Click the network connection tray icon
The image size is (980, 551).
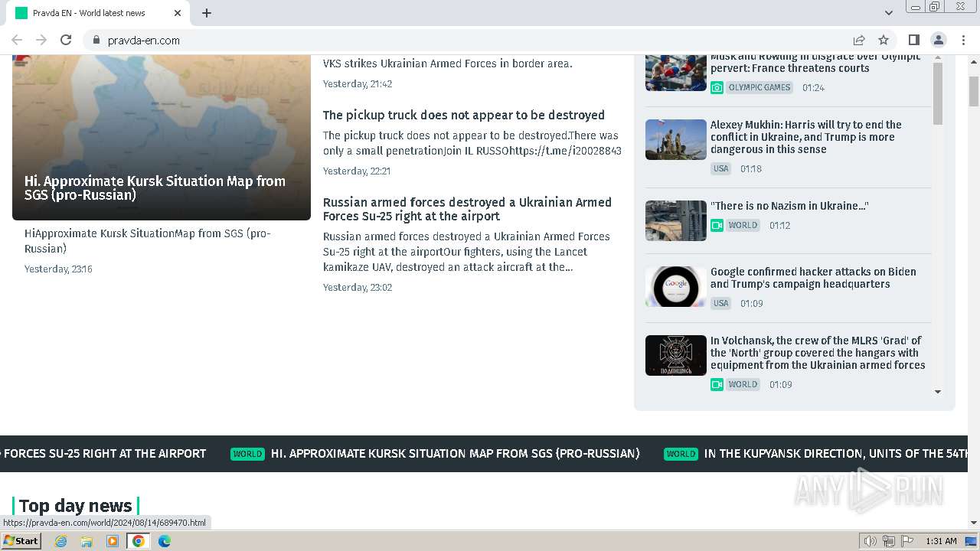click(x=889, y=541)
